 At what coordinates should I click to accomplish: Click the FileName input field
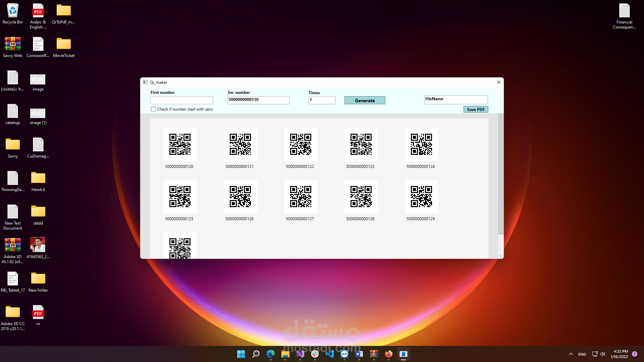click(x=456, y=100)
